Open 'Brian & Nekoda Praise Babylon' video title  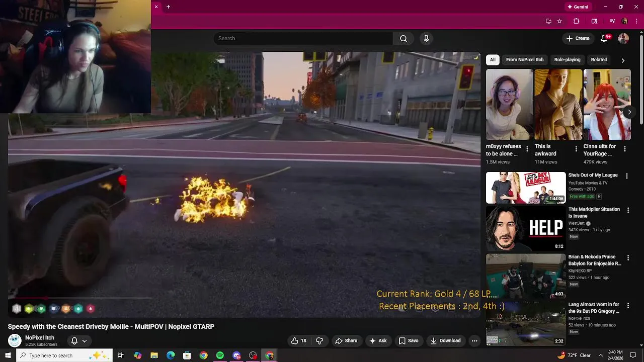click(595, 260)
